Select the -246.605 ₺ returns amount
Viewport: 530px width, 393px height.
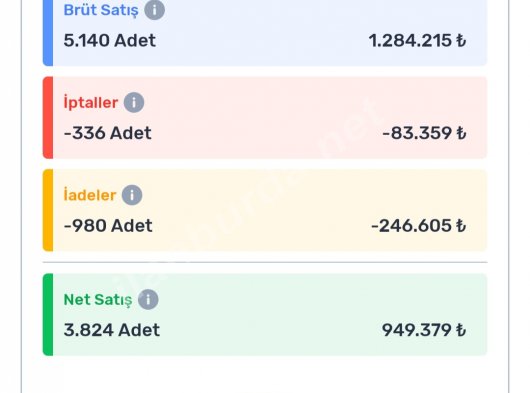(419, 225)
